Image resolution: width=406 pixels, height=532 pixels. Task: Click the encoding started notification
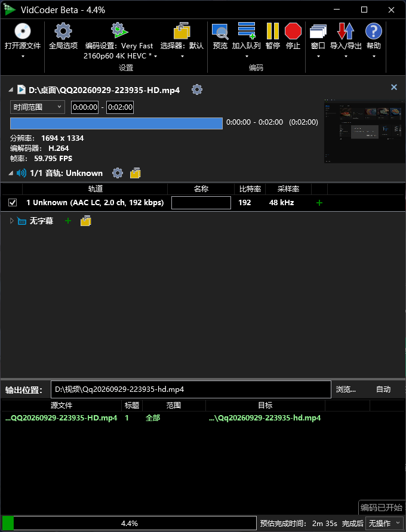[382, 508]
